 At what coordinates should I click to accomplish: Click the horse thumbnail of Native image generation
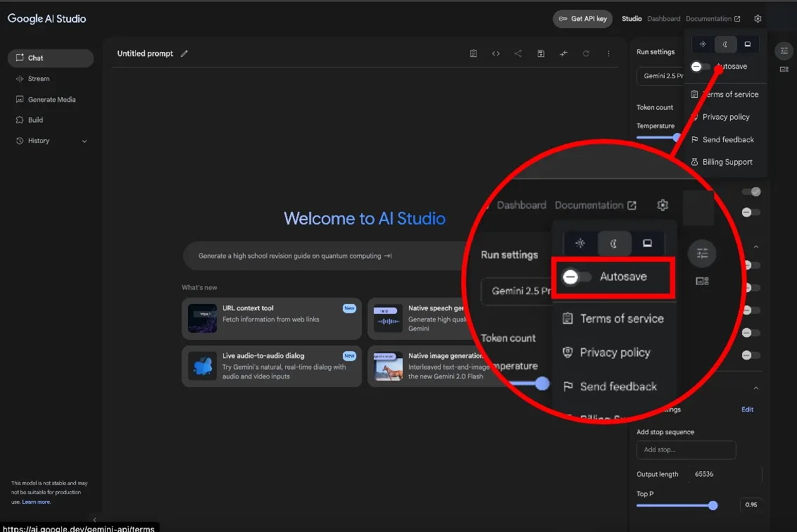[x=389, y=366]
